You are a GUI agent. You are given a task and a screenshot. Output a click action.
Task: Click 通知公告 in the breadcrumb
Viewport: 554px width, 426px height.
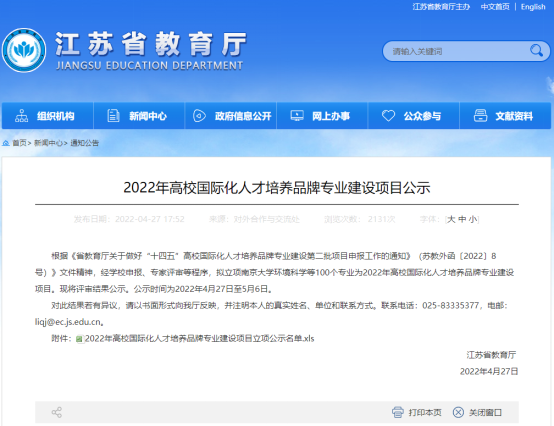(84, 143)
